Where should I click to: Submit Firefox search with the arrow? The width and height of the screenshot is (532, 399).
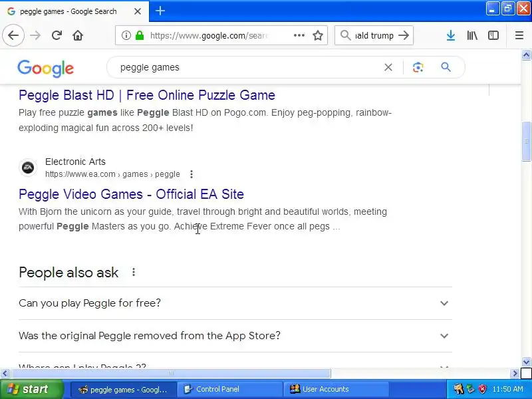pyautogui.click(x=404, y=35)
